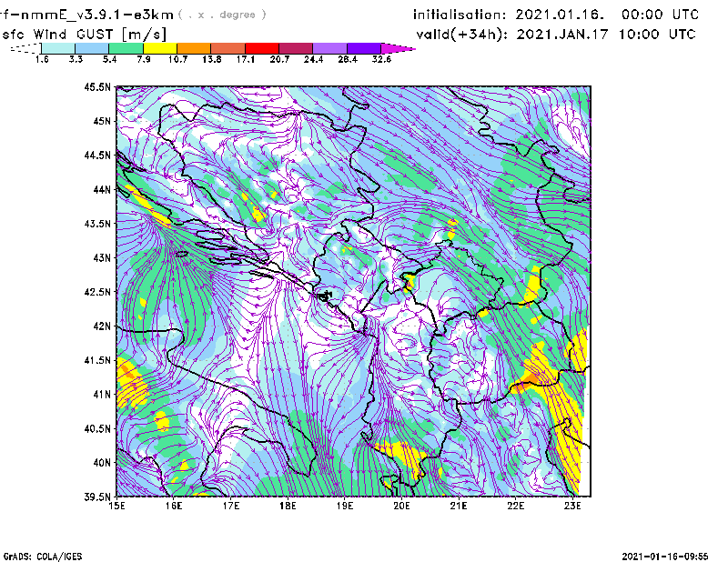Screen dimensions: 728x562
Task: Click the 'valid(+34h): 2021.JAN.17 10:00 UTC' line
Action: click(556, 35)
